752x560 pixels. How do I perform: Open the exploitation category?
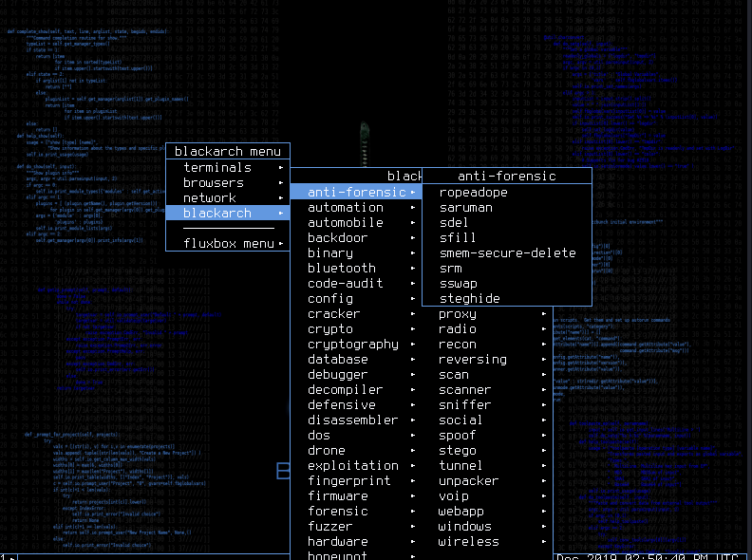(356, 466)
